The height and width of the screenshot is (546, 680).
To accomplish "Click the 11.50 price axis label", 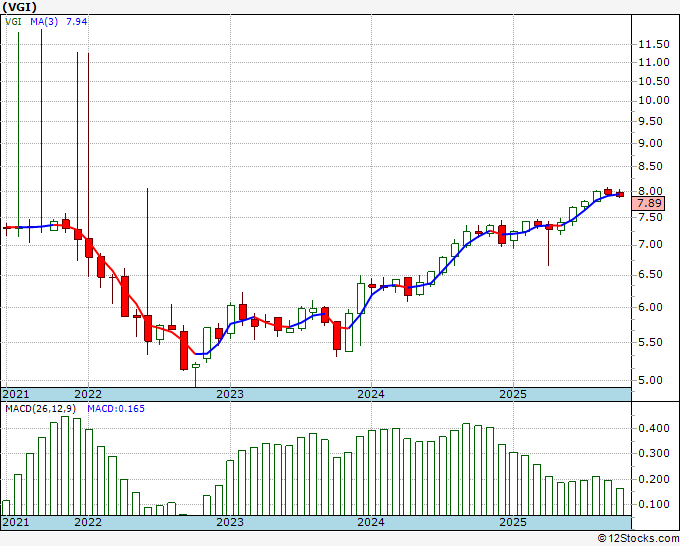I will coord(654,44).
